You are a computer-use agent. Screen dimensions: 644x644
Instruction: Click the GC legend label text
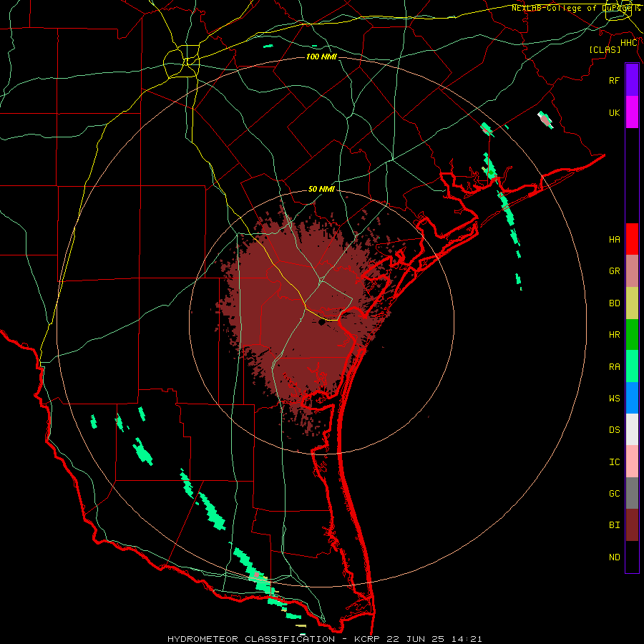click(615, 493)
